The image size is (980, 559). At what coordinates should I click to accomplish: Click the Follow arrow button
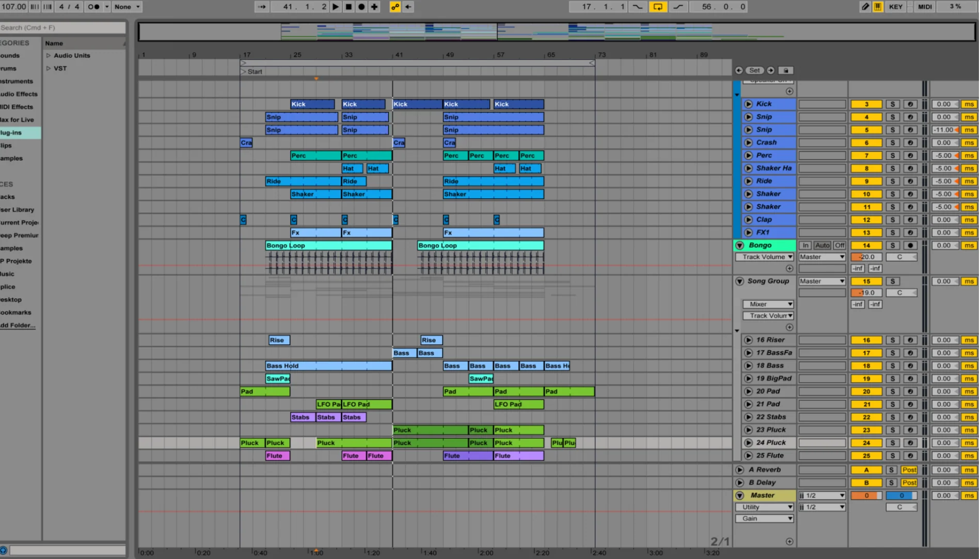pyautogui.click(x=262, y=7)
